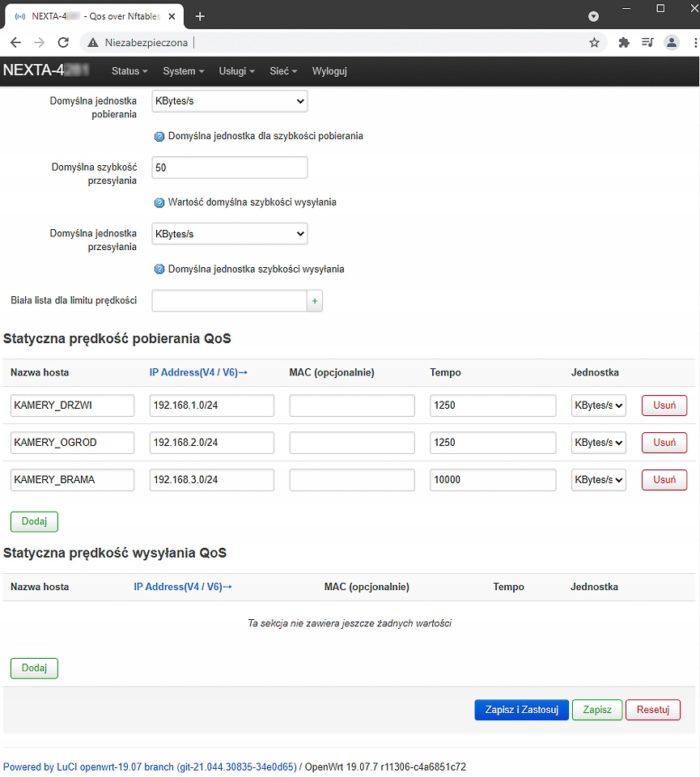Click Zapisz i Zastosuj button
Screen dimensions: 700x777
pyautogui.click(x=521, y=710)
